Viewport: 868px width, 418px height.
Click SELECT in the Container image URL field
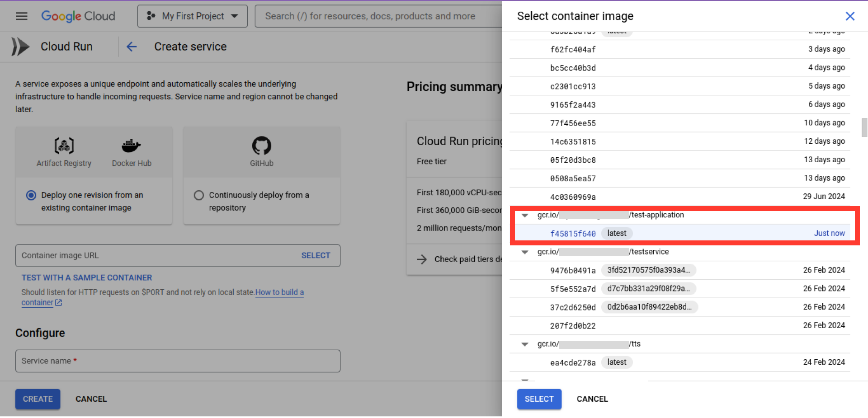[316, 255]
